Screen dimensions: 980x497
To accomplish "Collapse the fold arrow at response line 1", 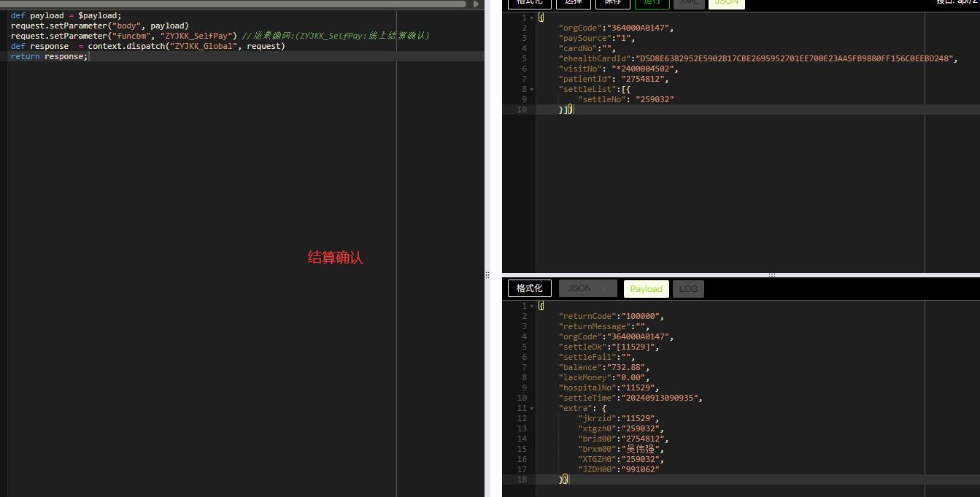I will click(531, 307).
